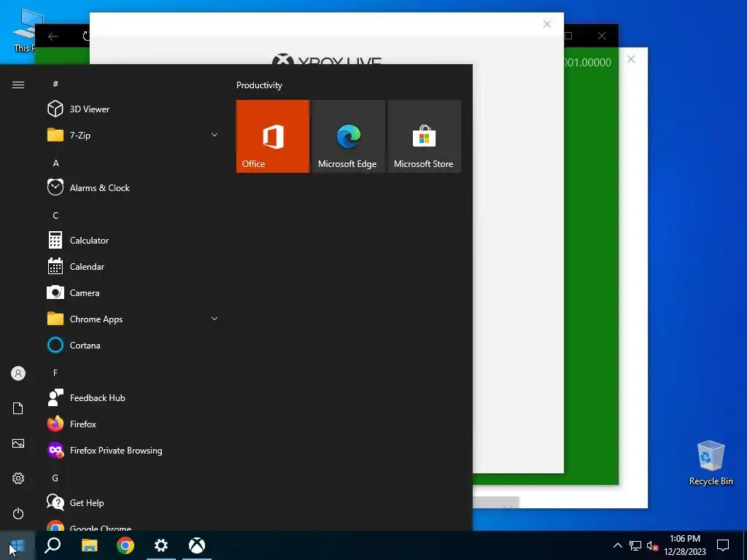The height and width of the screenshot is (560, 747).
Task: Select the 'A' letter group header
Action: [55, 163]
